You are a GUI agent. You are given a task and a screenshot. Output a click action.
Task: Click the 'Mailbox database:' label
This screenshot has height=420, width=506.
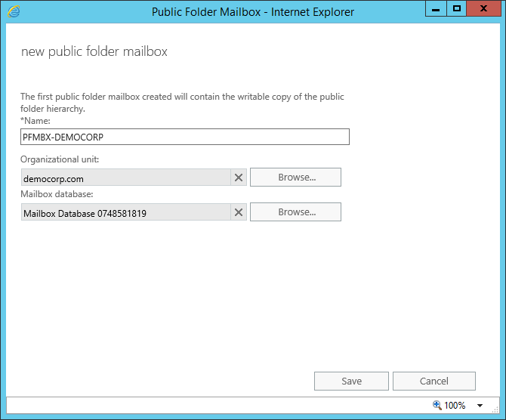coord(57,194)
